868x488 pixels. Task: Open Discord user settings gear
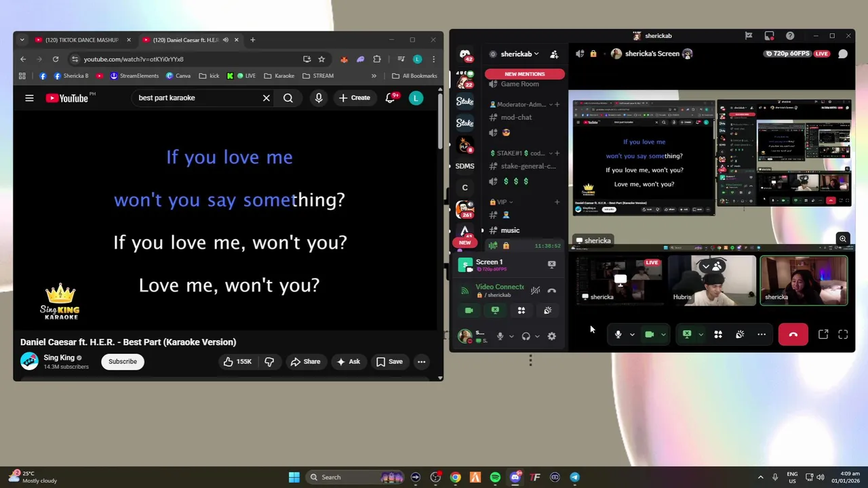[551, 336]
